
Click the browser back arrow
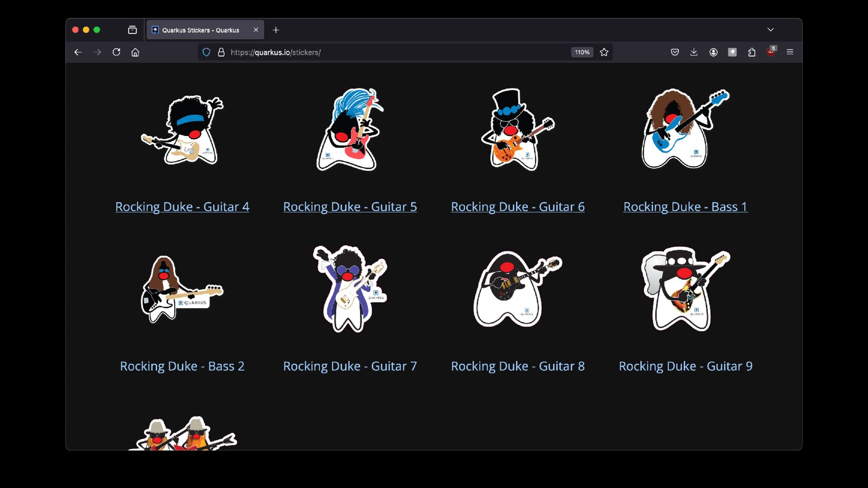pos(78,52)
